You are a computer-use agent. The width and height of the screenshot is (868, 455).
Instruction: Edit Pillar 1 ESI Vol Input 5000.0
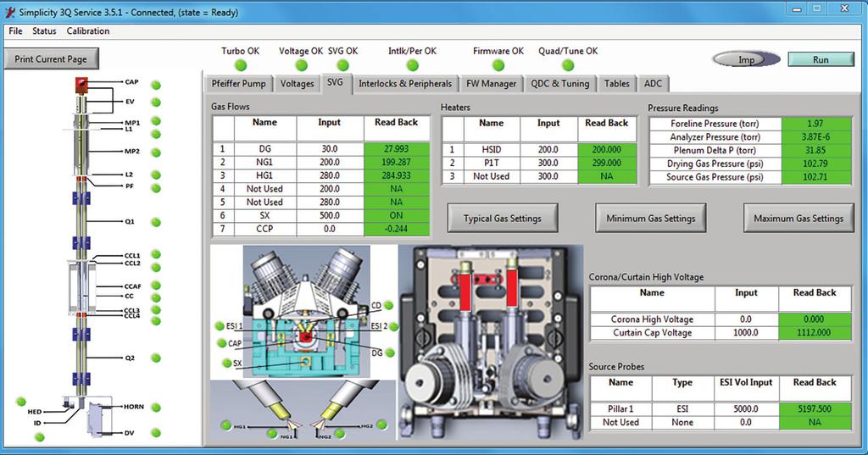pyautogui.click(x=746, y=409)
